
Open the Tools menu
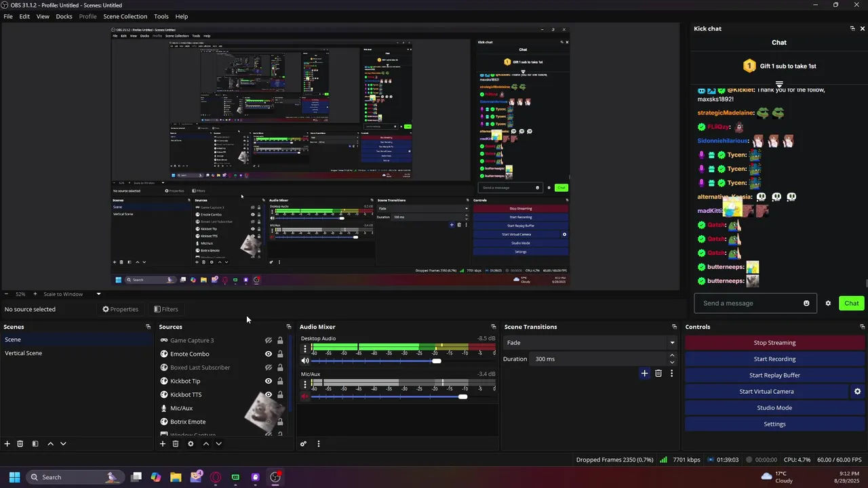(x=161, y=16)
